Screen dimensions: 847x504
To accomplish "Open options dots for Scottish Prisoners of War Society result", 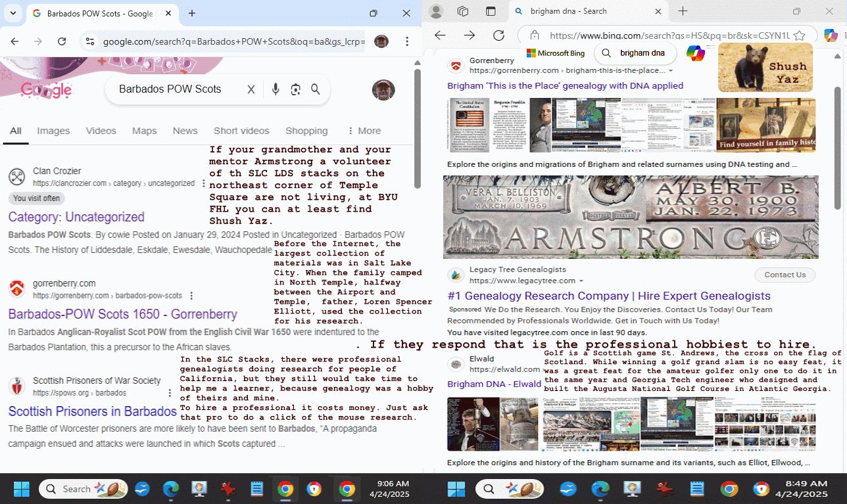I will pos(170,393).
